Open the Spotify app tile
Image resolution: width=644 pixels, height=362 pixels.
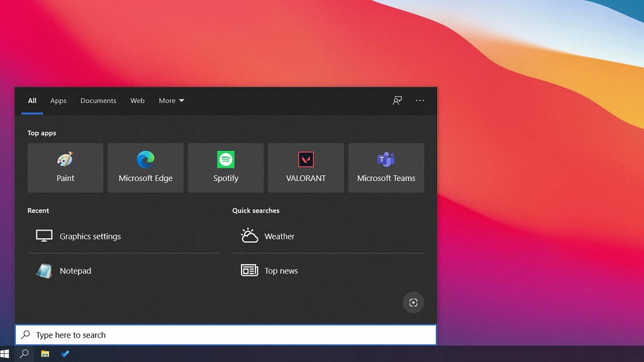226,167
